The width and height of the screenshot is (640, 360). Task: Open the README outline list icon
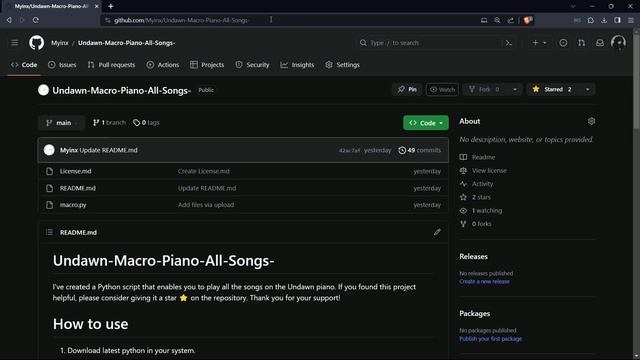coord(49,232)
